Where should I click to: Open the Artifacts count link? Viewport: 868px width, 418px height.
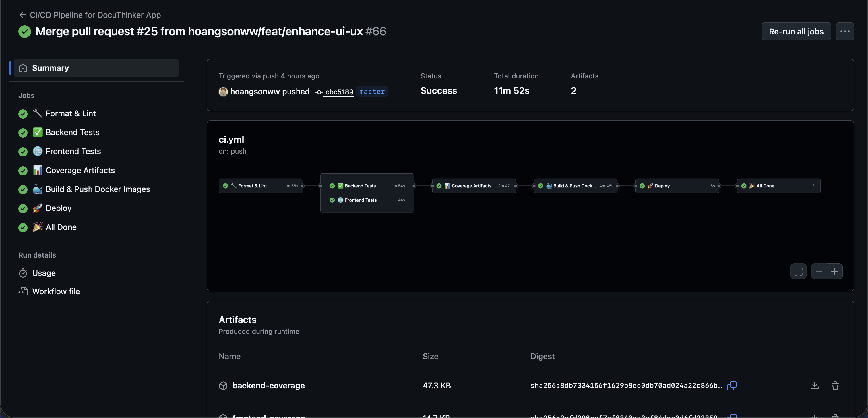click(574, 91)
